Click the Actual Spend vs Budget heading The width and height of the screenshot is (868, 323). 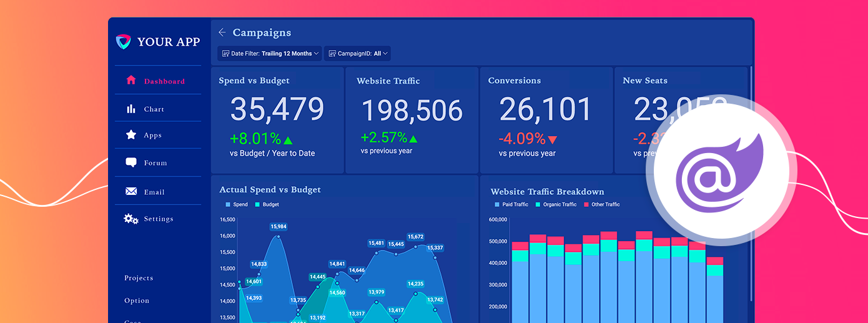pos(270,189)
